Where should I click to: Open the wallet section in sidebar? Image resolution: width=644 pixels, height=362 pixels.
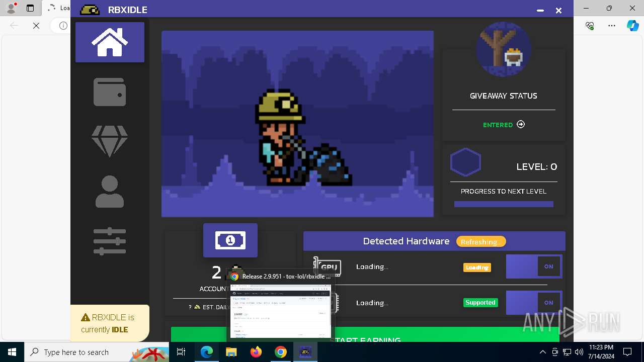pyautogui.click(x=110, y=92)
